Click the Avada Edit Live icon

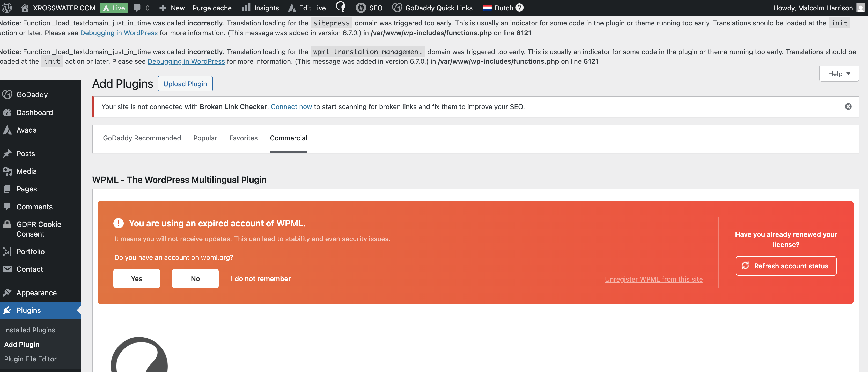(x=292, y=8)
